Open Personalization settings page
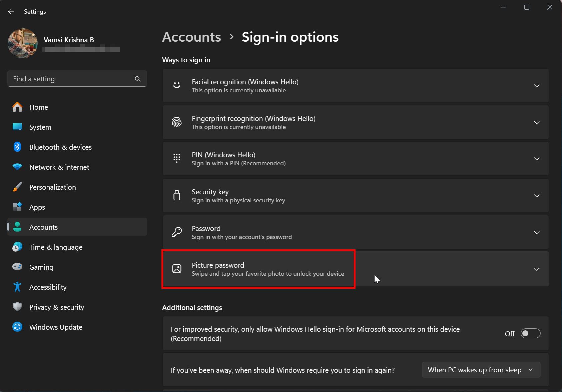Image resolution: width=562 pixels, height=392 pixels. click(77, 187)
